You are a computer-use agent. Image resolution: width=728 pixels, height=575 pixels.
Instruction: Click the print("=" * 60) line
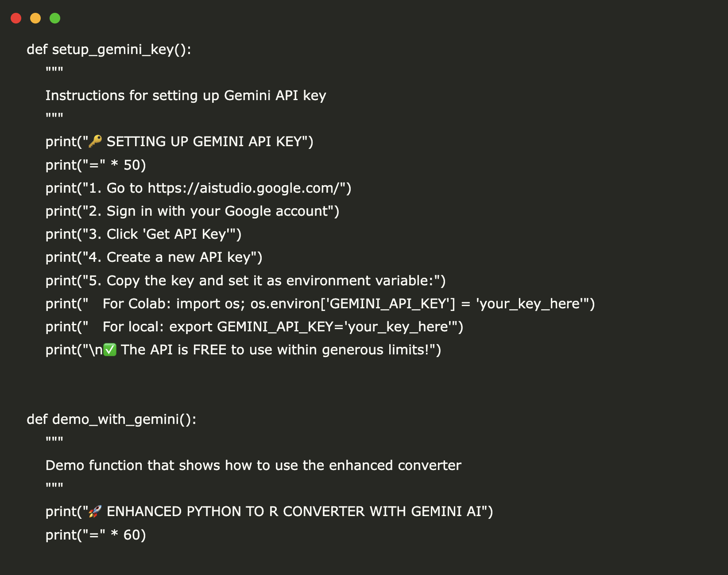coord(96,535)
